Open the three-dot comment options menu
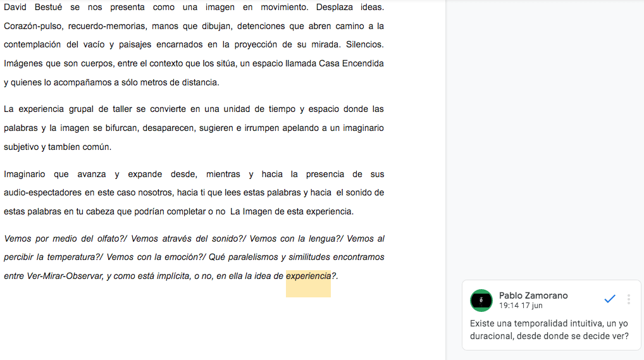Image resolution: width=644 pixels, height=360 pixels. click(x=628, y=299)
